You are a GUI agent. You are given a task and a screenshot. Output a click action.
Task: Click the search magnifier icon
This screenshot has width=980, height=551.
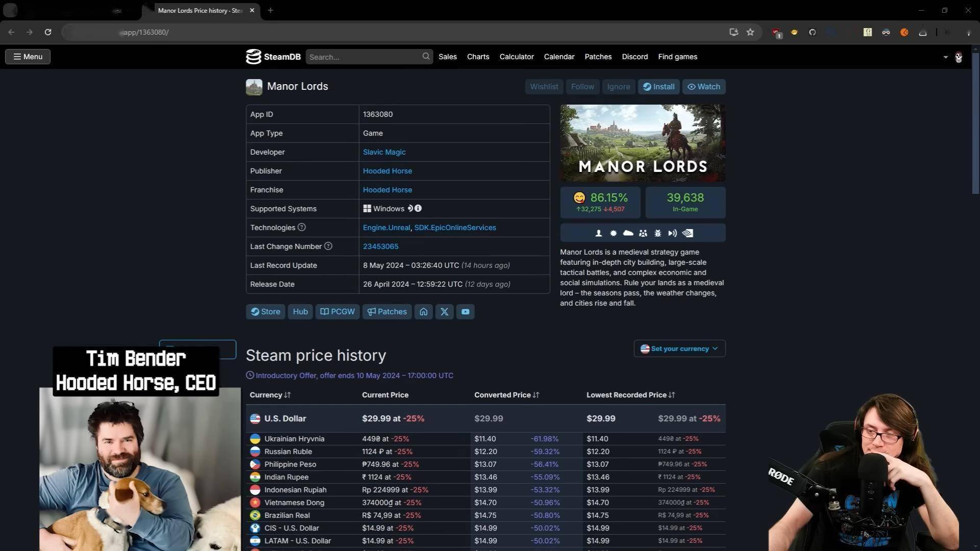426,57
